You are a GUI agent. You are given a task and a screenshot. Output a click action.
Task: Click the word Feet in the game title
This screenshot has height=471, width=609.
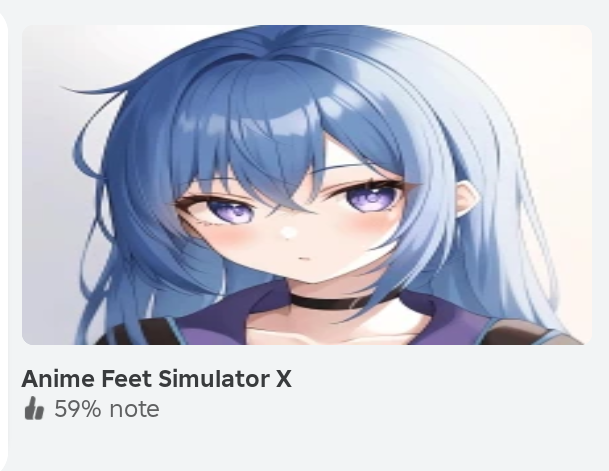[x=127, y=379]
